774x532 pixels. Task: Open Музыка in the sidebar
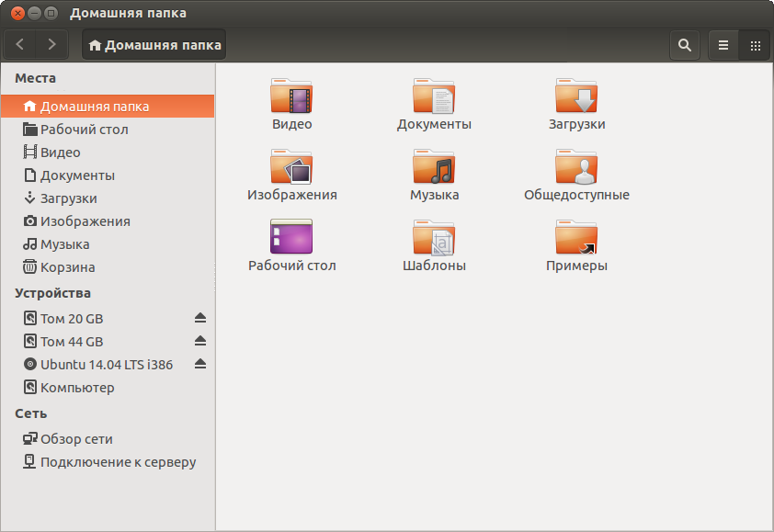coord(108,243)
